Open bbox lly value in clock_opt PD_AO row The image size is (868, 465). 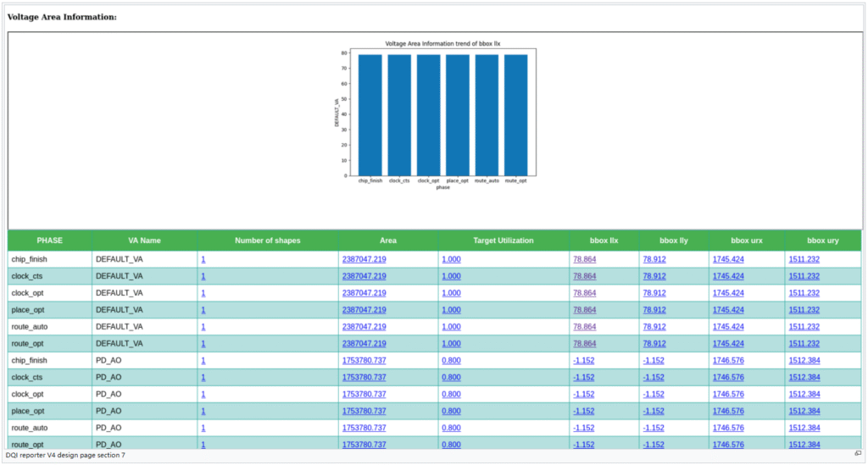click(654, 395)
